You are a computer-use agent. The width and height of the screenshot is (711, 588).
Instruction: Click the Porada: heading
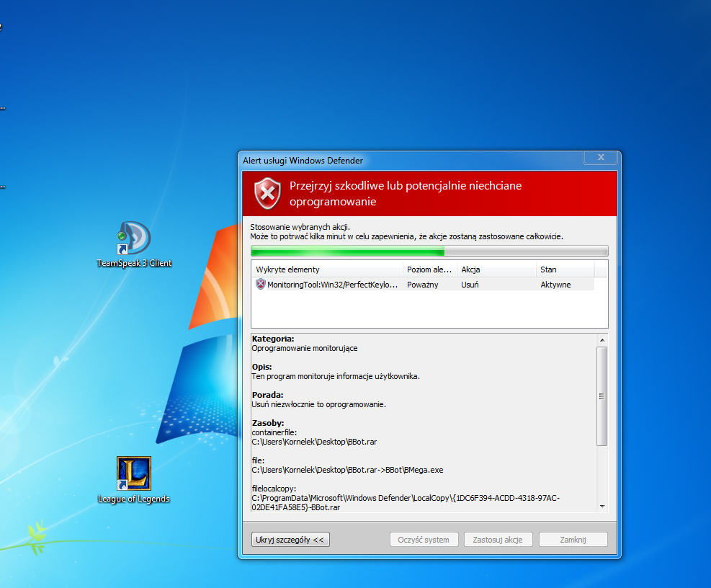tap(267, 395)
